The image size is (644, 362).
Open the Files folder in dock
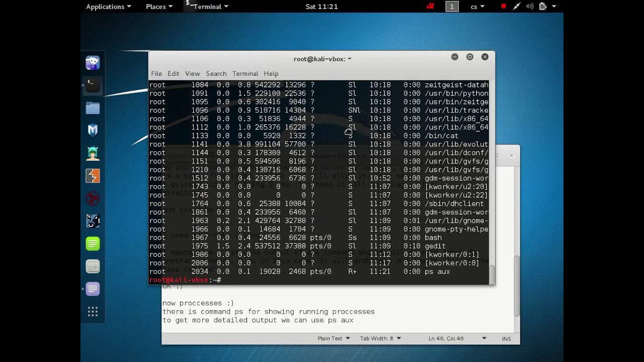pos(93,108)
